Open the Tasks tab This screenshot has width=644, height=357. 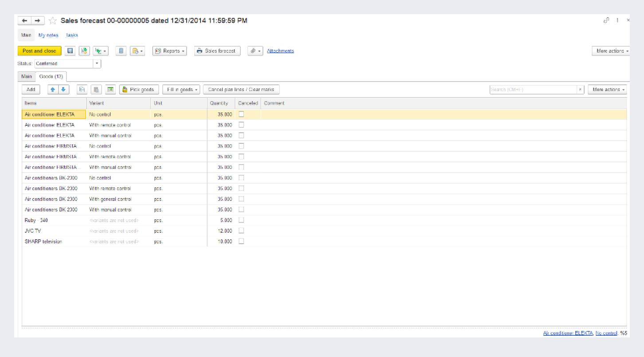[x=72, y=35]
